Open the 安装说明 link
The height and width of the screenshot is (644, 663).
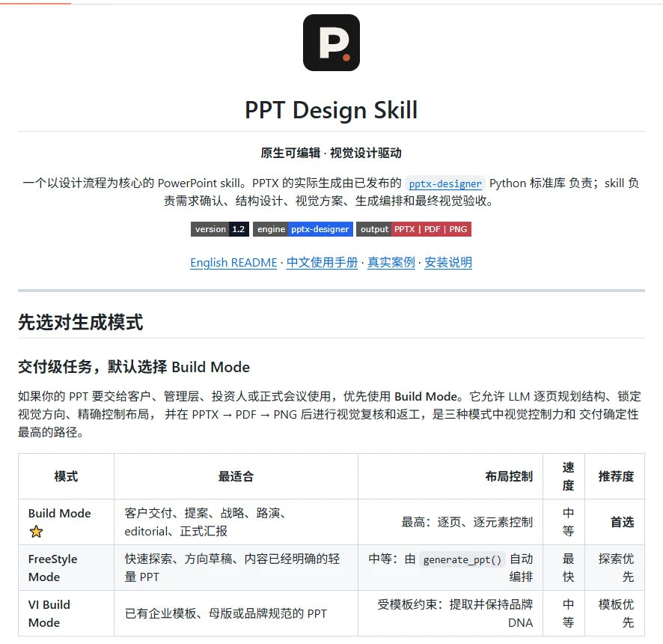coord(448,262)
